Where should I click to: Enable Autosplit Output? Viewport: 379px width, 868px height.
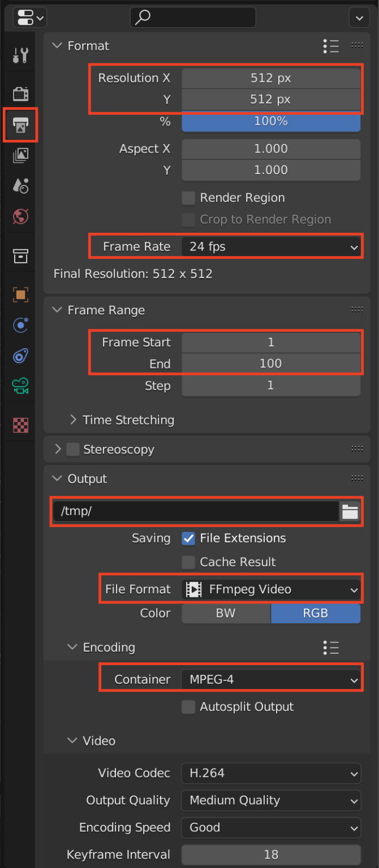click(x=188, y=706)
